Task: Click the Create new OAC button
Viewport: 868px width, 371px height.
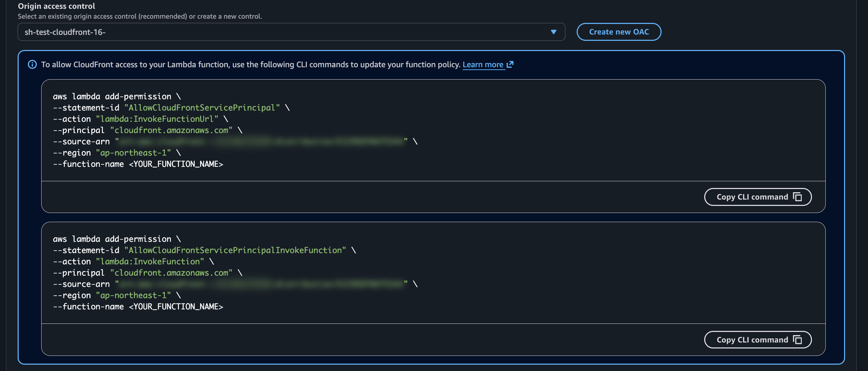Action: pos(619,32)
